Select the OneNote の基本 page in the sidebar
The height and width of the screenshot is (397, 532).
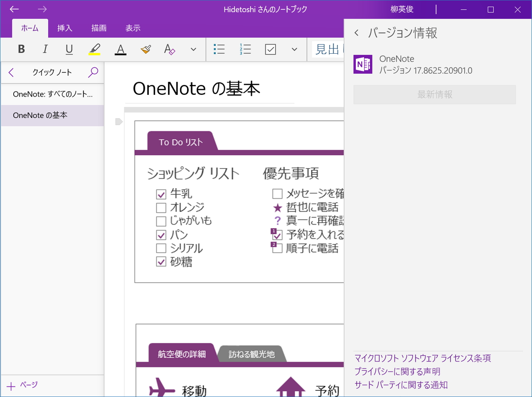(x=40, y=115)
